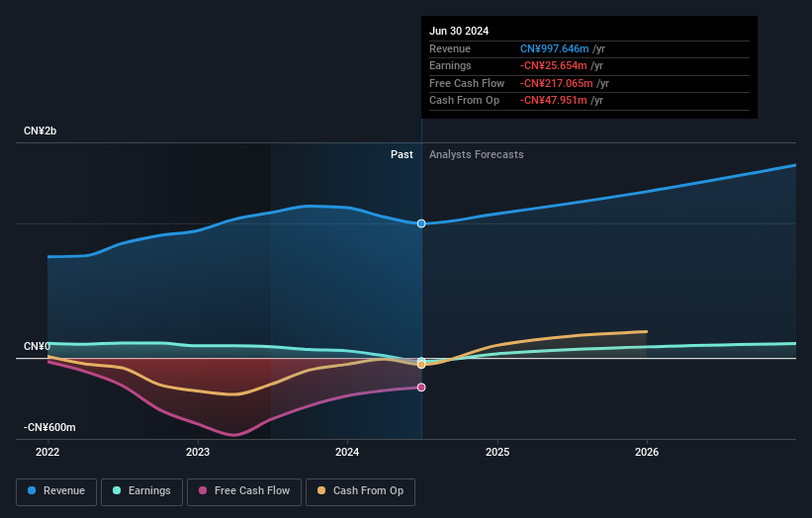Click the -CN¥600m y-axis label
The height and width of the screenshot is (518, 812).
coord(49,427)
